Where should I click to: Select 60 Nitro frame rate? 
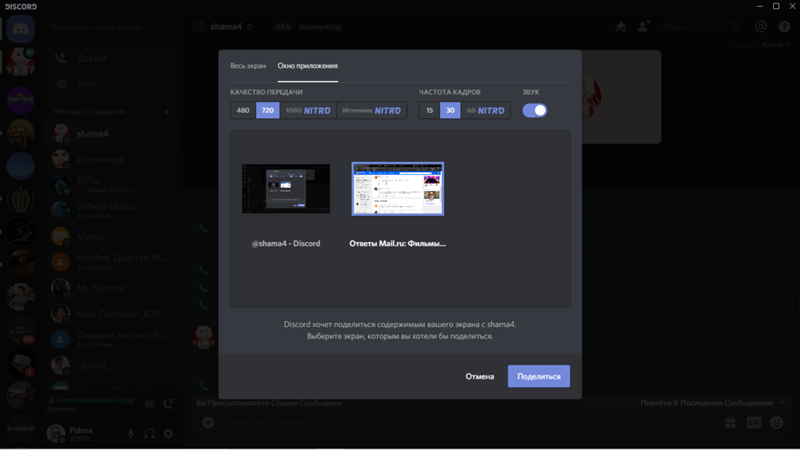[x=486, y=110]
